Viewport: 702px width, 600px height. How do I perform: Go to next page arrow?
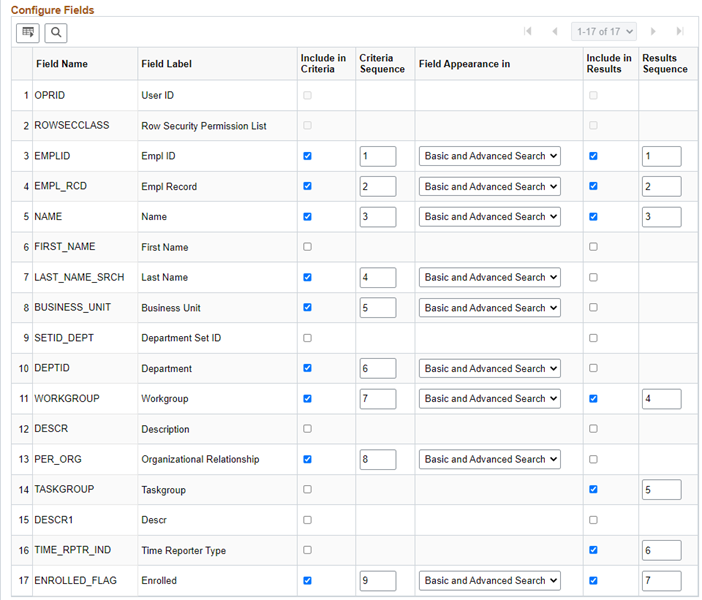654,32
